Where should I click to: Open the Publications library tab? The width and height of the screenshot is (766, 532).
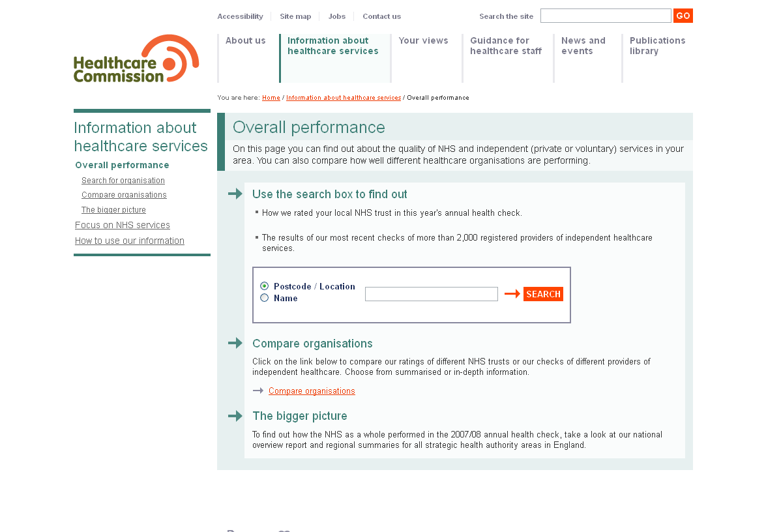point(657,46)
